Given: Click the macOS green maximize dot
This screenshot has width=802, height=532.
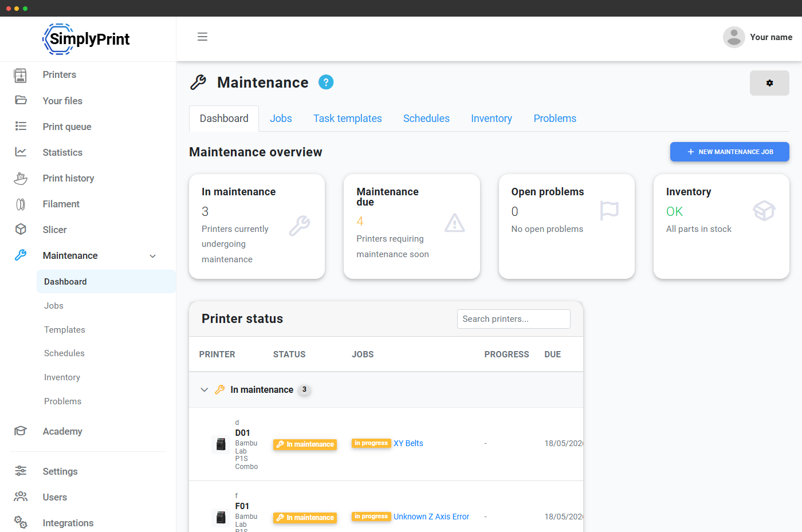Looking at the screenshot, I should 25,9.
